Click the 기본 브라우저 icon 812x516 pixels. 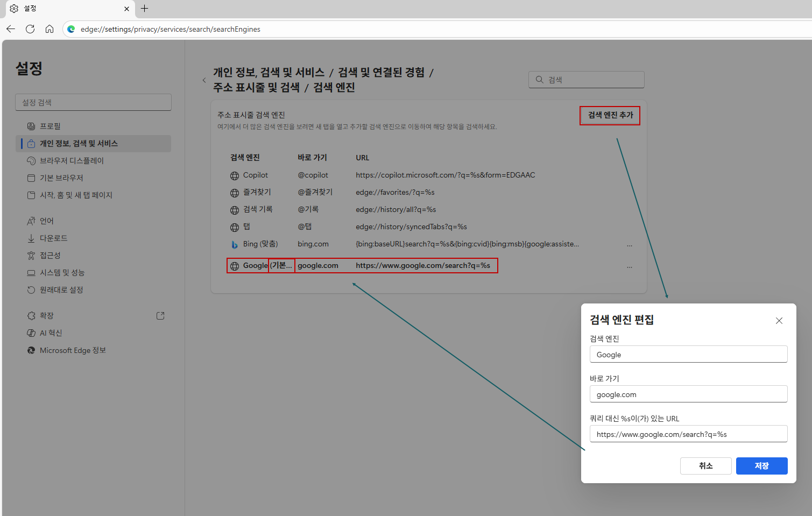click(31, 178)
